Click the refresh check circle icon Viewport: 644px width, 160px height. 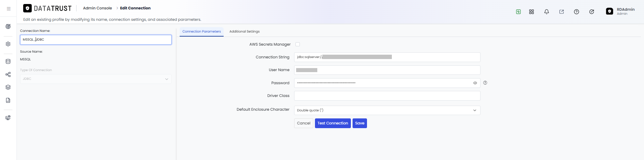(x=592, y=12)
